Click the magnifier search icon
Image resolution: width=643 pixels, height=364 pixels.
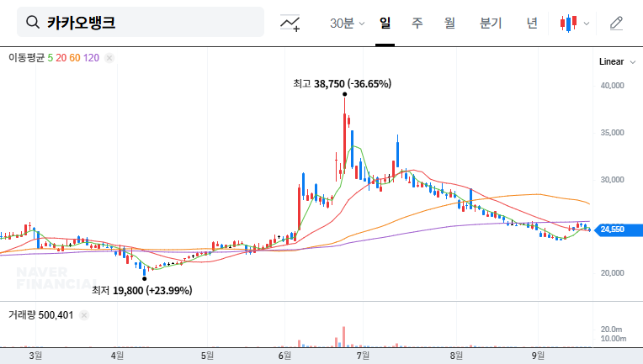pos(33,22)
